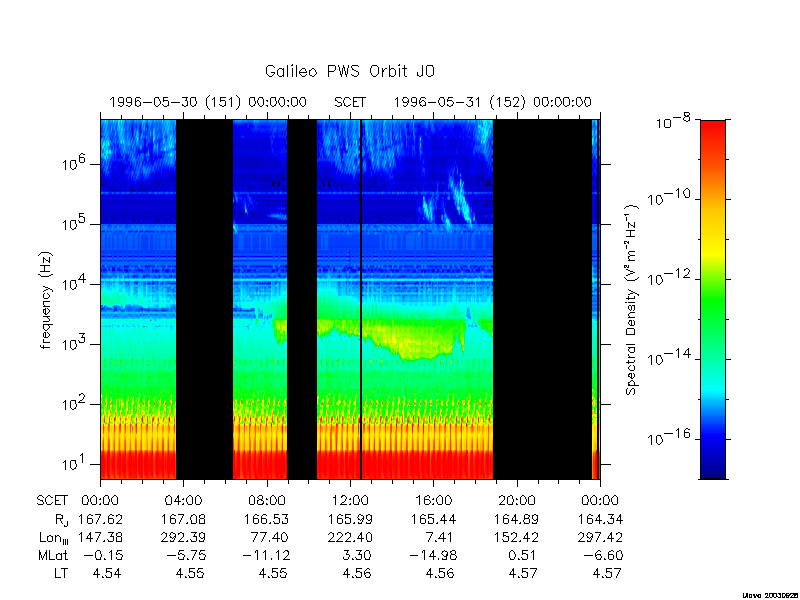Click the R_J value 164.34
The image size is (800, 600).
click(x=600, y=519)
